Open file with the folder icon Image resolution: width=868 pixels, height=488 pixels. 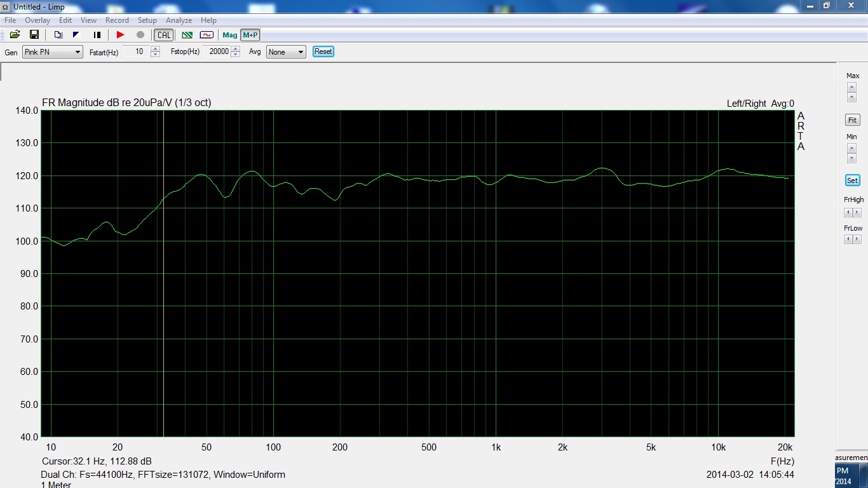click(15, 35)
